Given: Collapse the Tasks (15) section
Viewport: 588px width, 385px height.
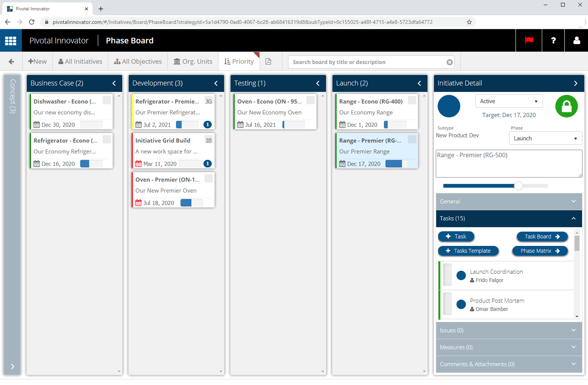Looking at the screenshot, I should 509,218.
